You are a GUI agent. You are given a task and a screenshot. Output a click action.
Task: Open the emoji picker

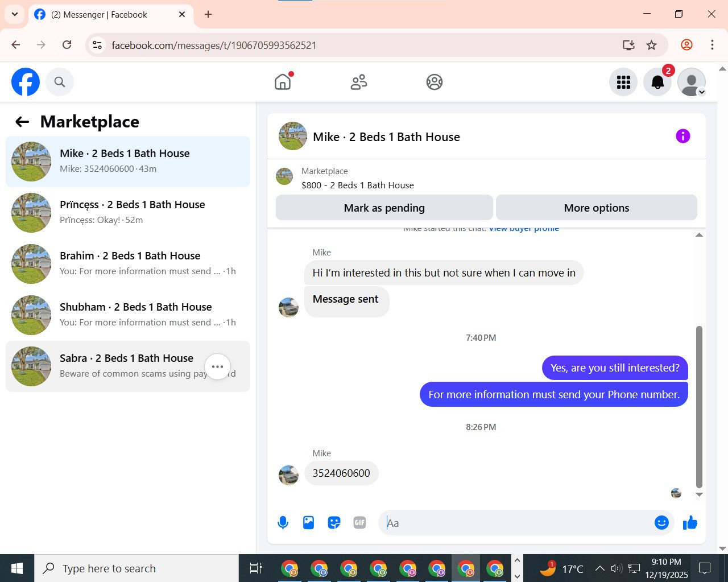(x=661, y=522)
